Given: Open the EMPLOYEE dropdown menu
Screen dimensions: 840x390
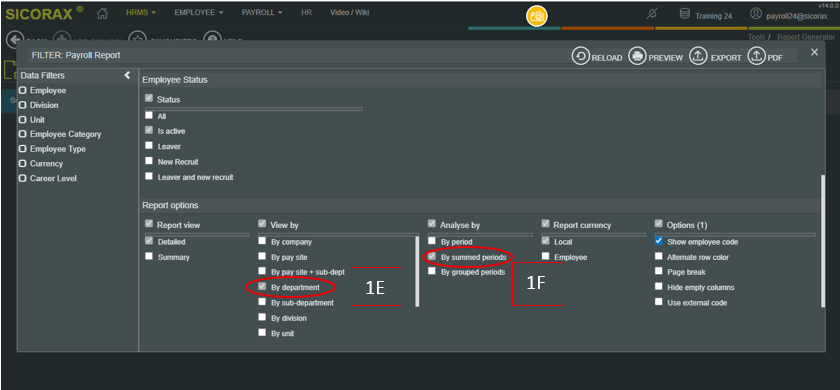Looking at the screenshot, I should point(199,12).
